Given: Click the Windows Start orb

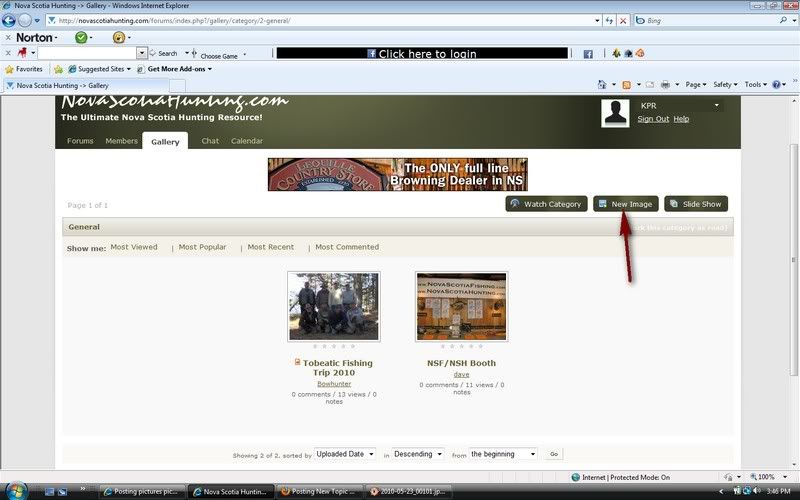Looking at the screenshot, I should coord(16,490).
